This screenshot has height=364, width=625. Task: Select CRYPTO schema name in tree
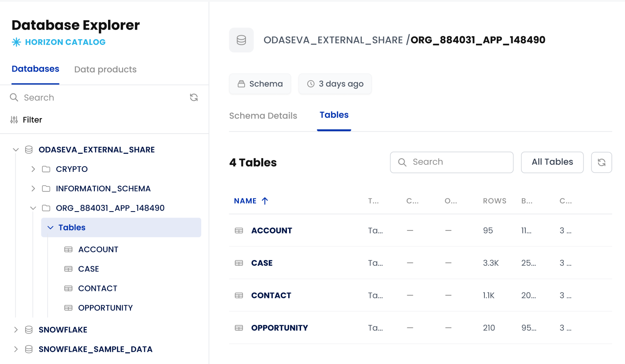click(72, 169)
